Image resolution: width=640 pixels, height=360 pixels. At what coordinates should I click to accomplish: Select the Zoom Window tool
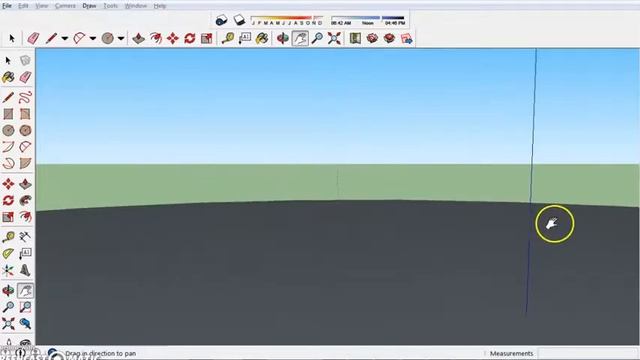point(25,307)
